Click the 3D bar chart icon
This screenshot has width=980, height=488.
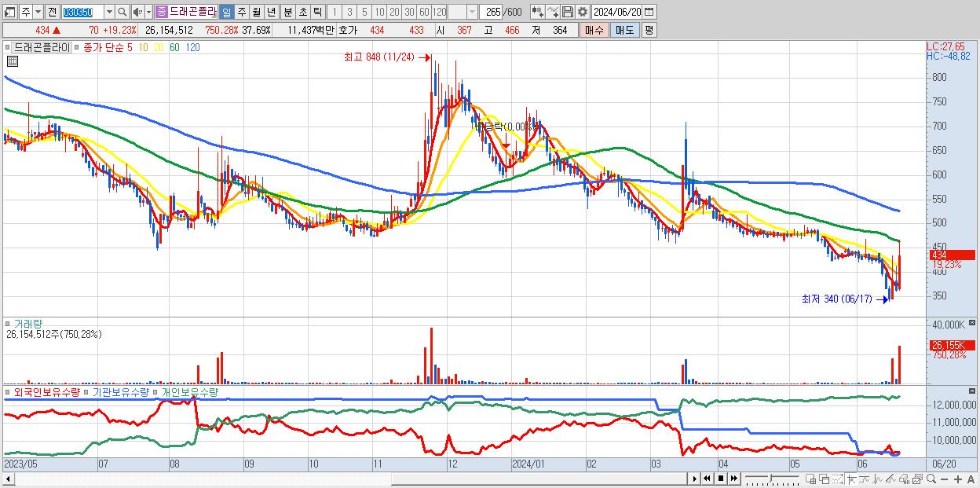[904, 479]
